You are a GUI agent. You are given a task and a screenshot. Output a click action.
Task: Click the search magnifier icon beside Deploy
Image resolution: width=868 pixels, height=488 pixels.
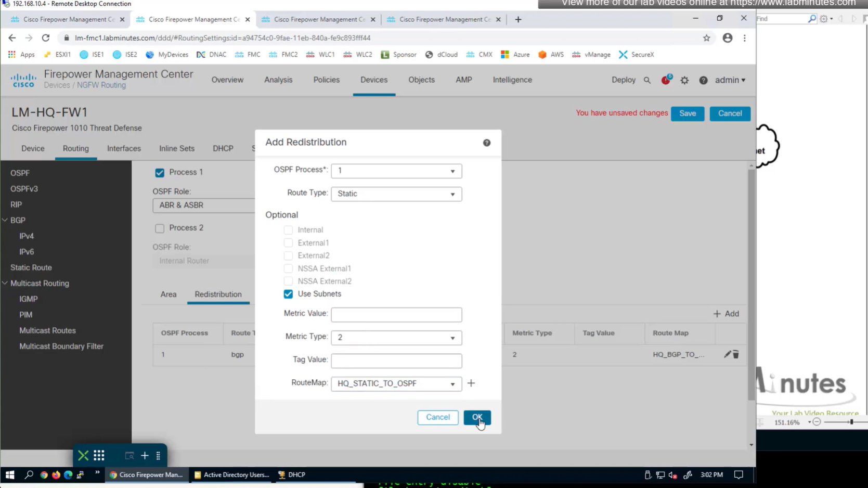647,80
